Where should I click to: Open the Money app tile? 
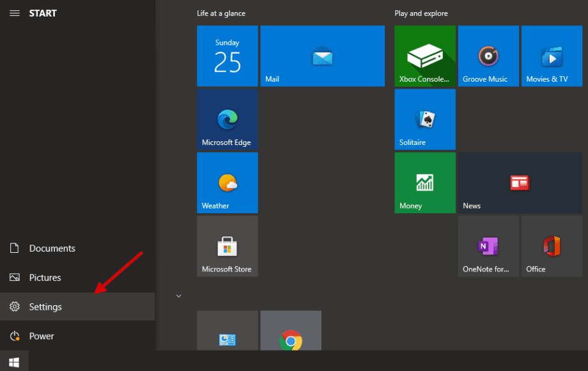[x=424, y=183]
